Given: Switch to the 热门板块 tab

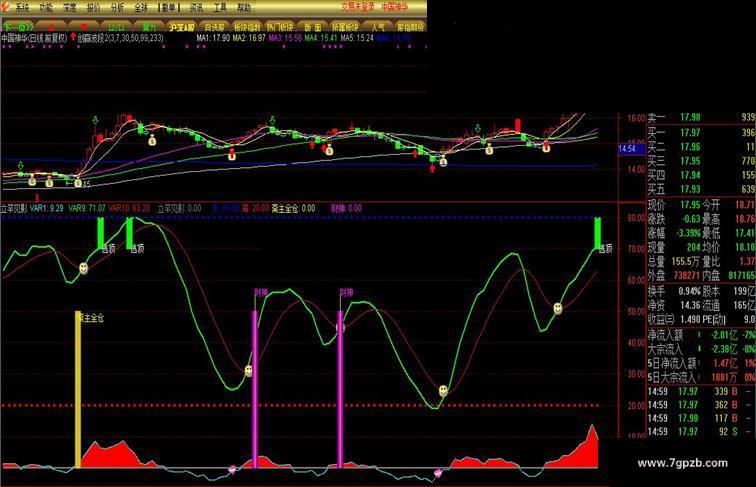Looking at the screenshot, I should point(280,27).
